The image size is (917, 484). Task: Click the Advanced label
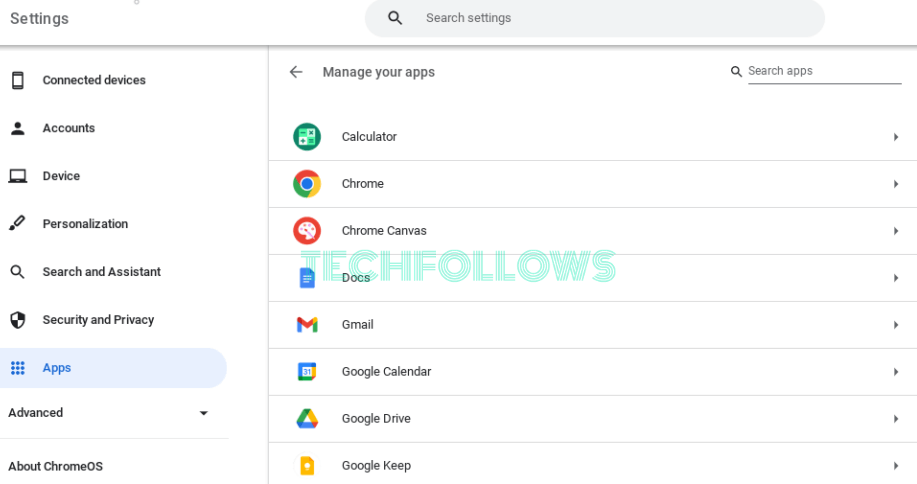tap(36, 413)
